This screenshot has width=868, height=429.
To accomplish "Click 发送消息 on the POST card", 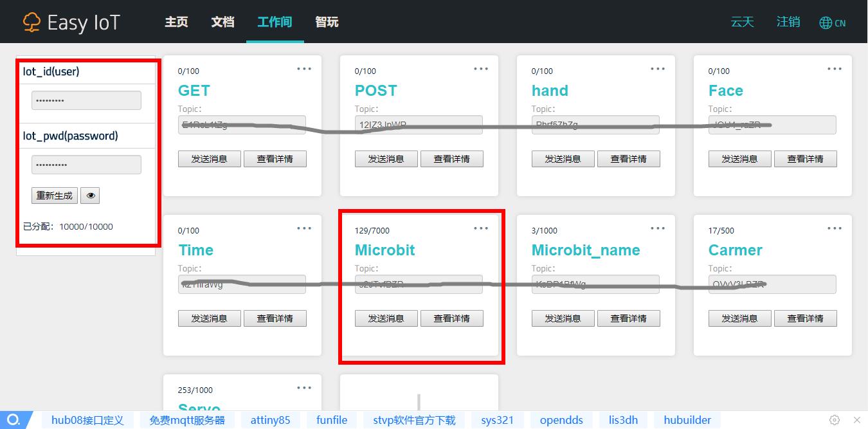I will 386,159.
